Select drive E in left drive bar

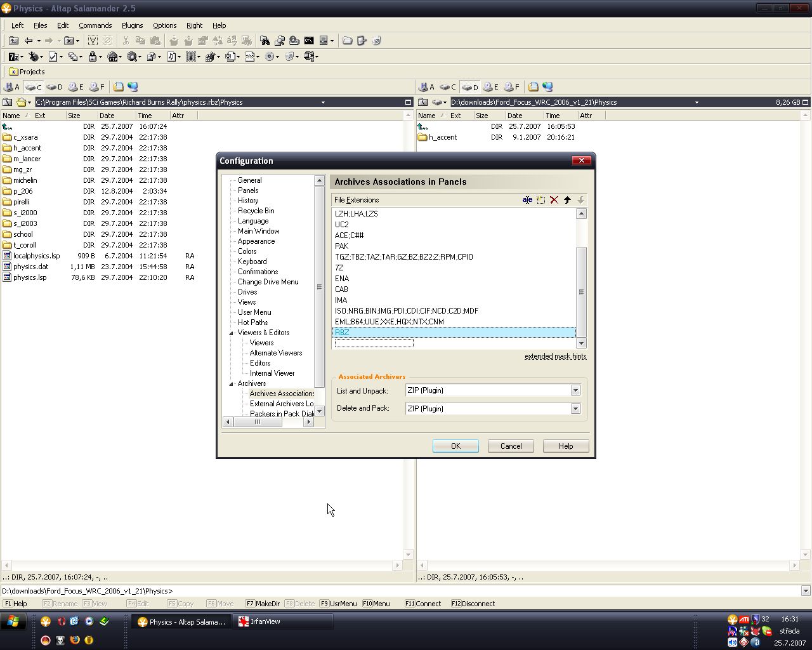tap(76, 87)
